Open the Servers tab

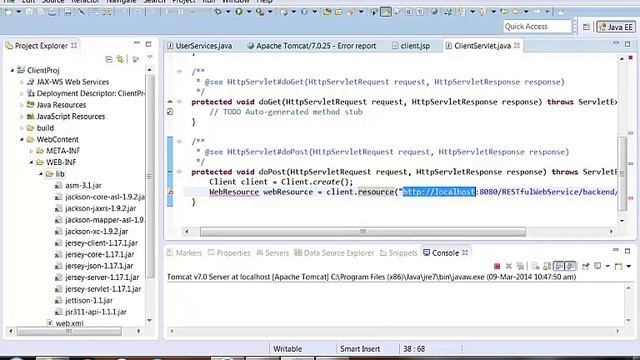click(273, 253)
